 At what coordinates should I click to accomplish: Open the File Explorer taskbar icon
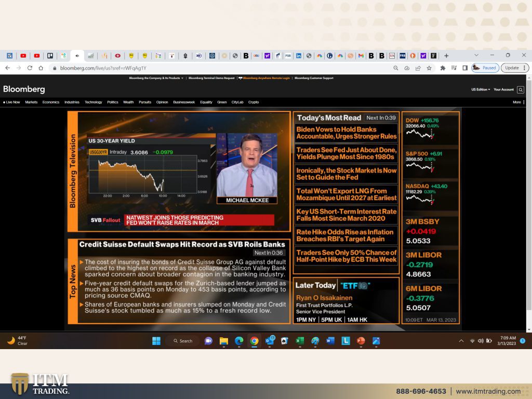[223, 341]
